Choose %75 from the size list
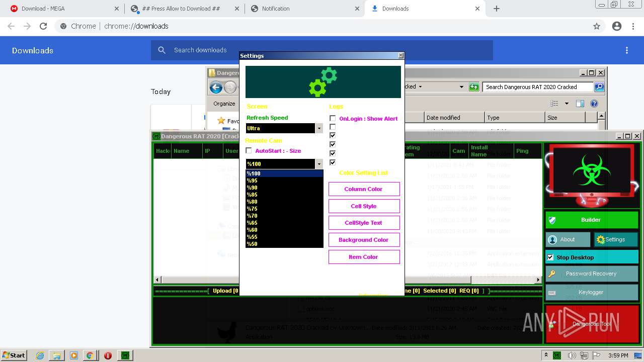644x362 pixels. (284, 209)
